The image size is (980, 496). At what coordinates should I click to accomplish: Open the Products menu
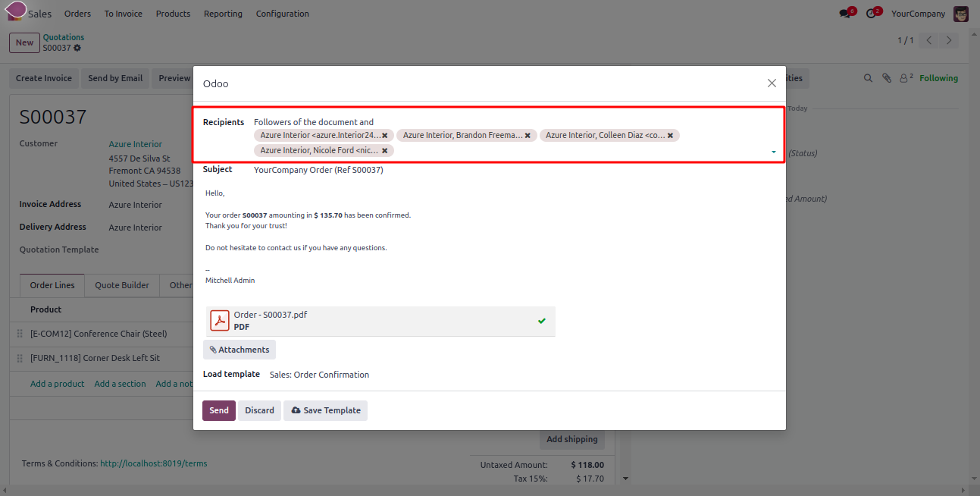173,14
